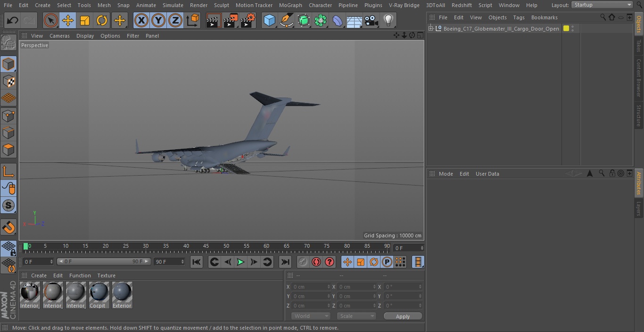Toggle Y axis lock
The width and height of the screenshot is (644, 332).
coord(158,20)
